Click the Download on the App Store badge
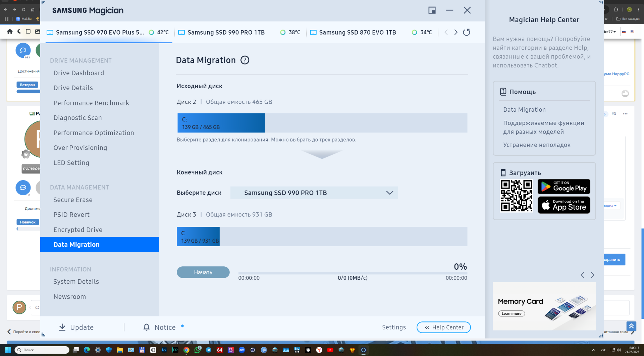Screen dimensions: 644x356 point(564,205)
